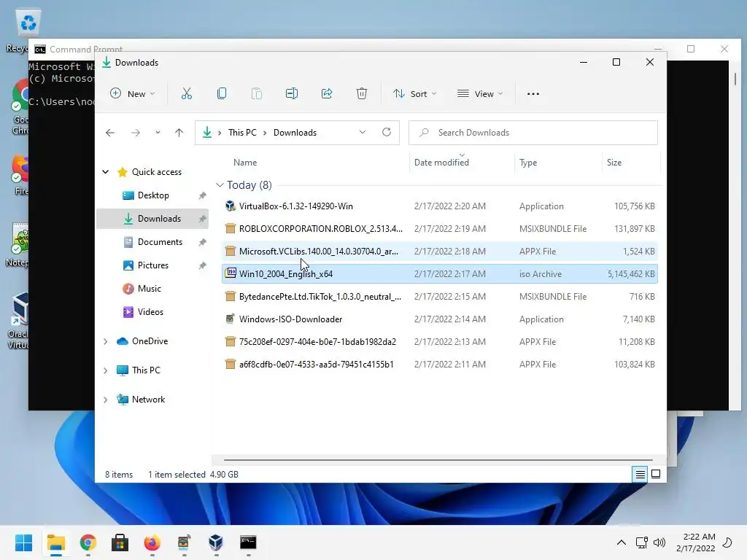
Task: Open Google Chrome from the taskbar
Action: 88,542
